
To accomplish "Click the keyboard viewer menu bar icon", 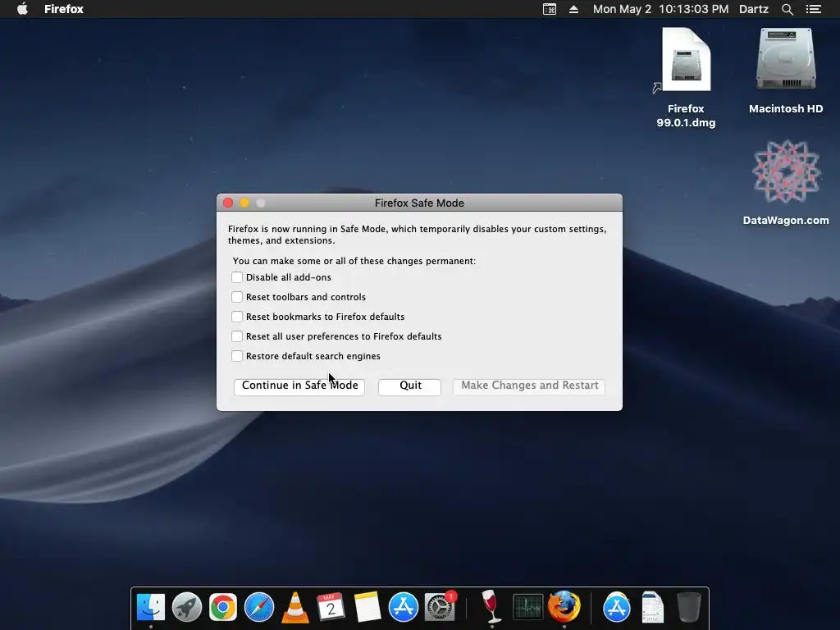I will (549, 9).
